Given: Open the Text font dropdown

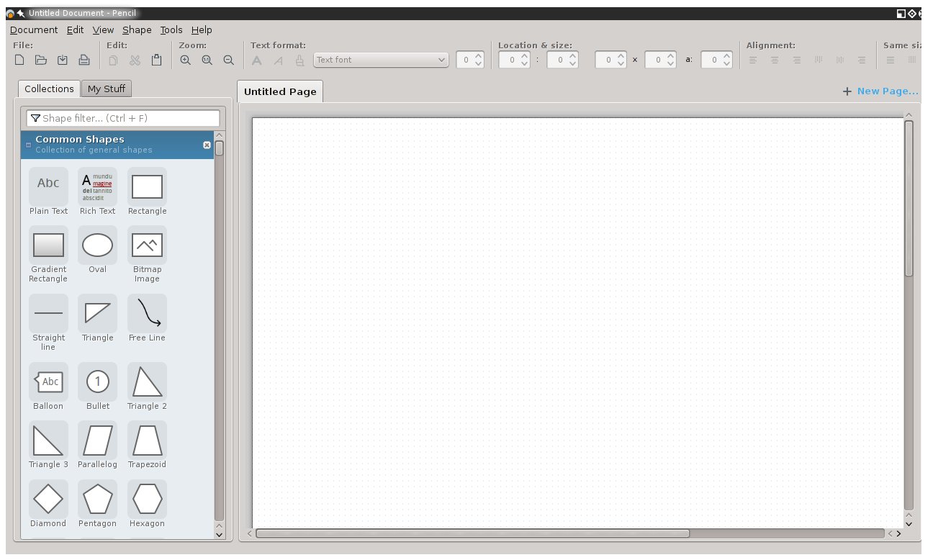Looking at the screenshot, I should pos(382,60).
